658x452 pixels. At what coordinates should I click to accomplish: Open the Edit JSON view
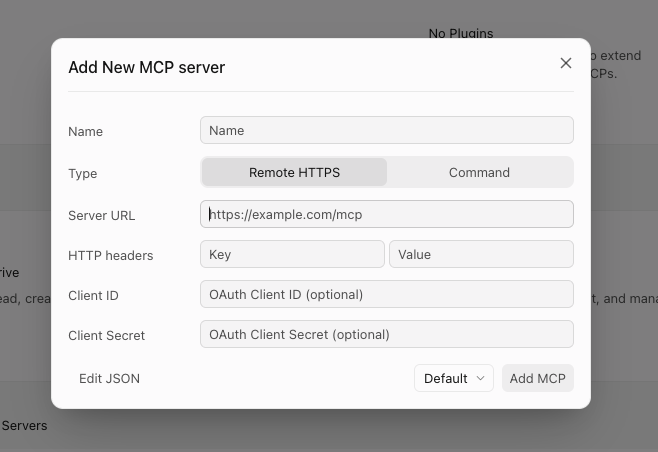pos(109,378)
